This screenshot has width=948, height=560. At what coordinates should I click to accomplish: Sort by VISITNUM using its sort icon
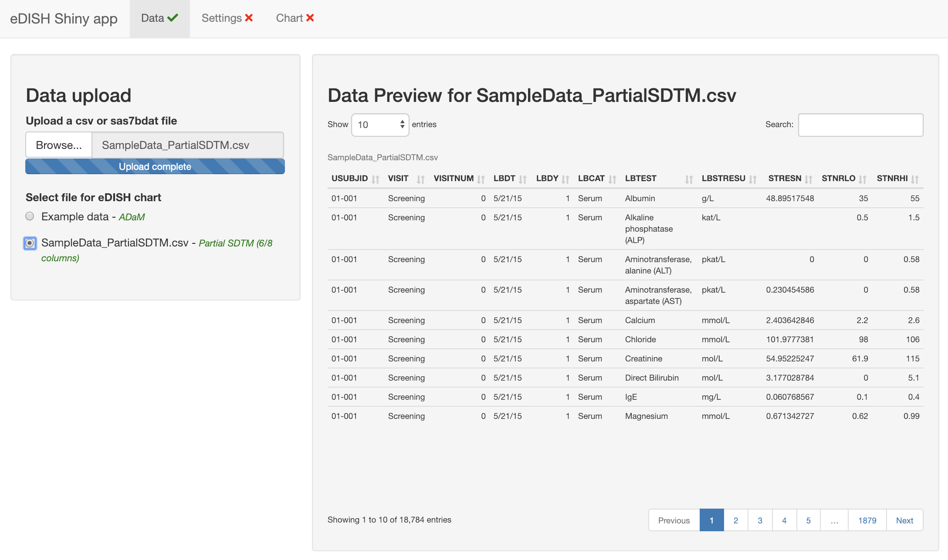pyautogui.click(x=481, y=179)
